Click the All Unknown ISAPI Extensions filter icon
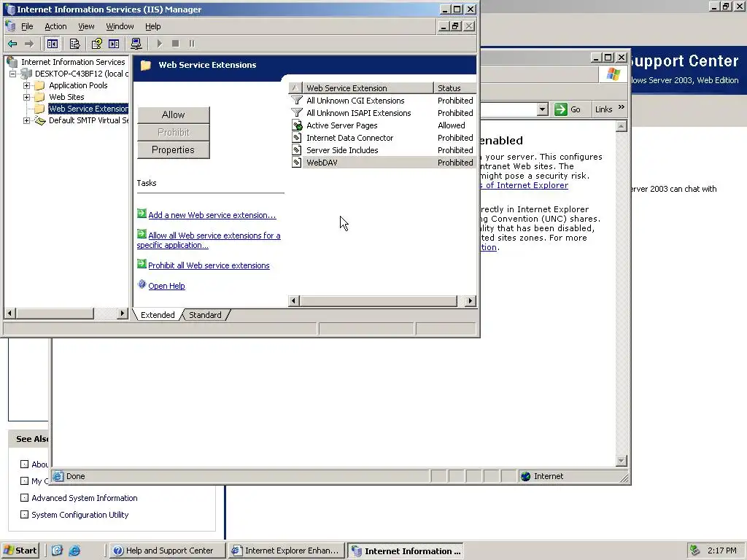Screen dimensions: 747x560 pos(297,113)
